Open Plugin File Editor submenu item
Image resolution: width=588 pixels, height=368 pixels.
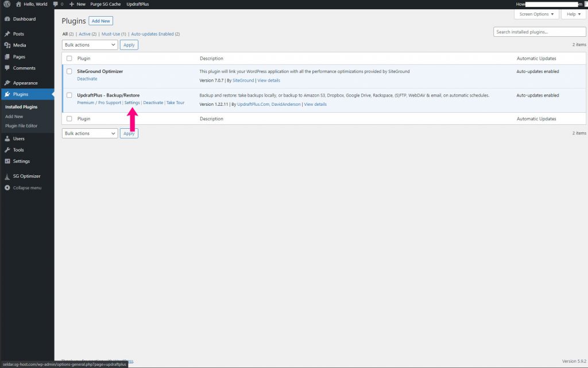(x=21, y=126)
